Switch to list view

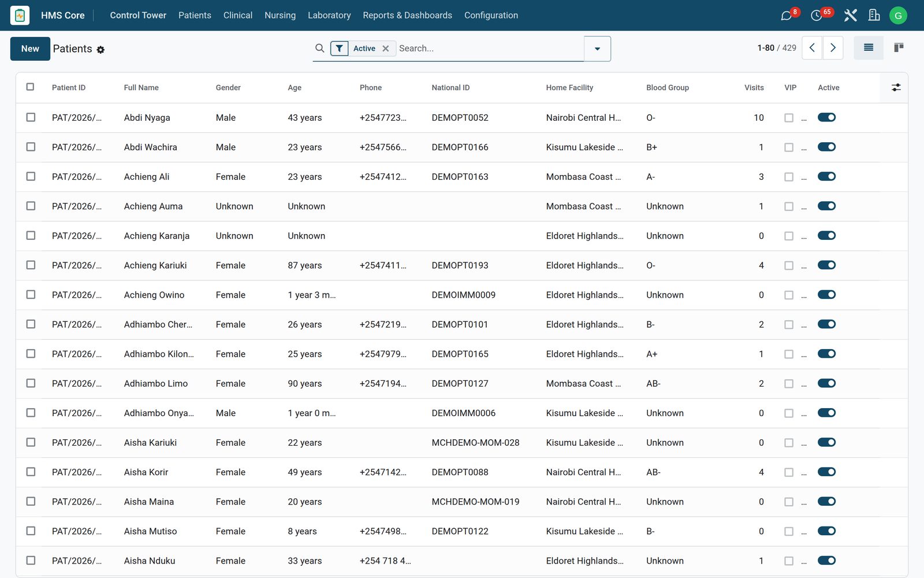click(x=869, y=48)
